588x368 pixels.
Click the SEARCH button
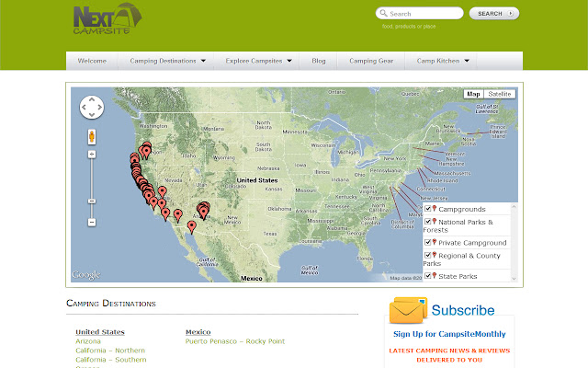494,14
